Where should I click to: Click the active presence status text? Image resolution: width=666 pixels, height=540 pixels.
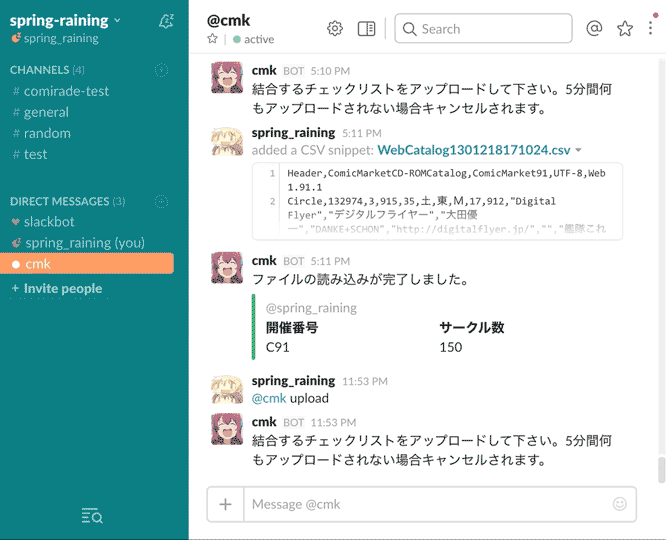[259, 40]
